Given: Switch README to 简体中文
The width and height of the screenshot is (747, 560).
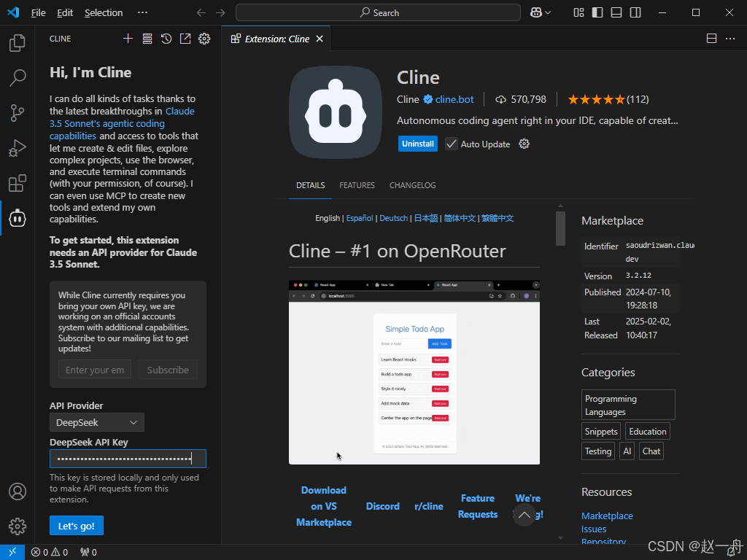Looking at the screenshot, I should click(460, 218).
